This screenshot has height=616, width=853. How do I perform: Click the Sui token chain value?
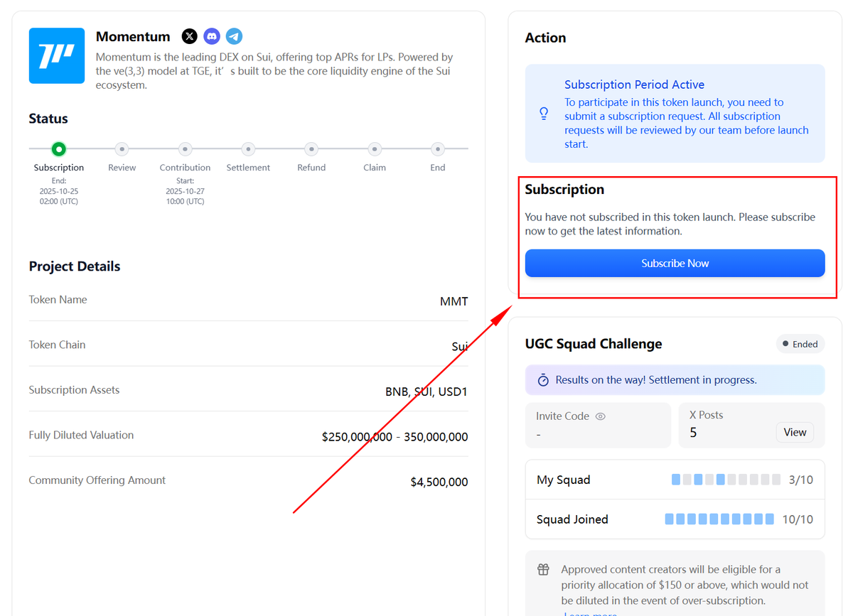460,347
